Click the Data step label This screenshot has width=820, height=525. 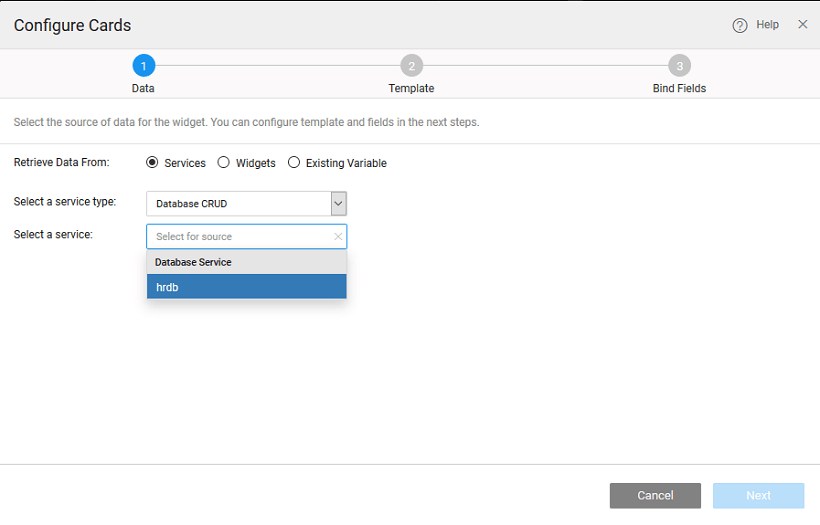(143, 88)
